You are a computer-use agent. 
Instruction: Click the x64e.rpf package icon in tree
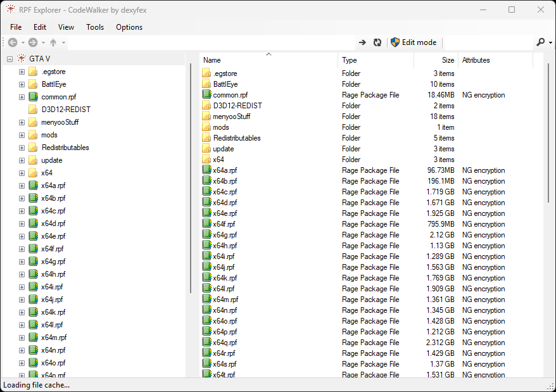(x=33, y=236)
